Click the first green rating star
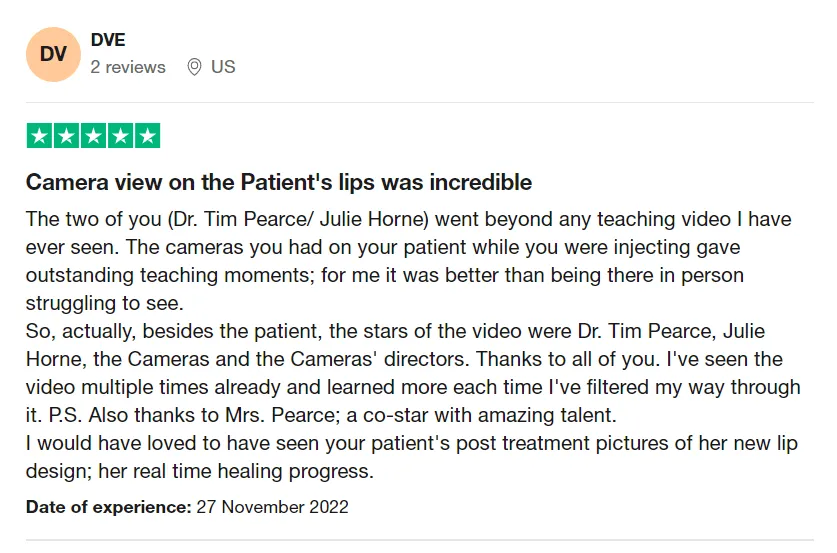Image resolution: width=837 pixels, height=553 pixels. [40, 136]
